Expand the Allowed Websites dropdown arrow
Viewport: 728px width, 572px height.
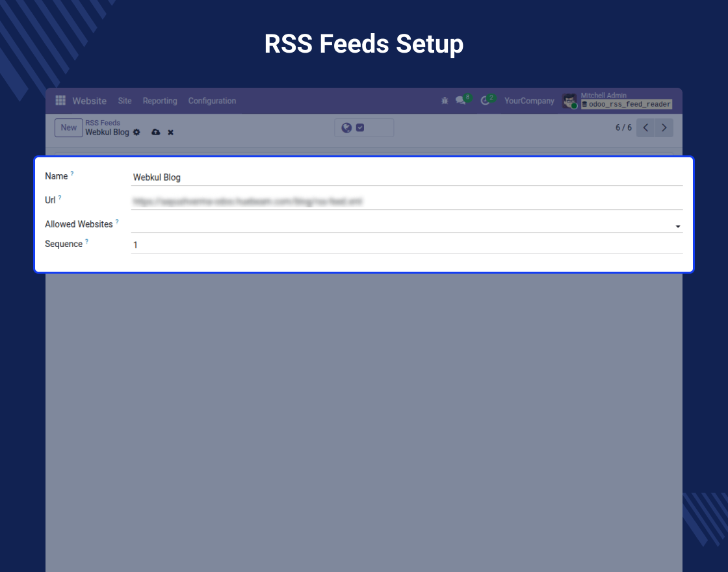677,226
